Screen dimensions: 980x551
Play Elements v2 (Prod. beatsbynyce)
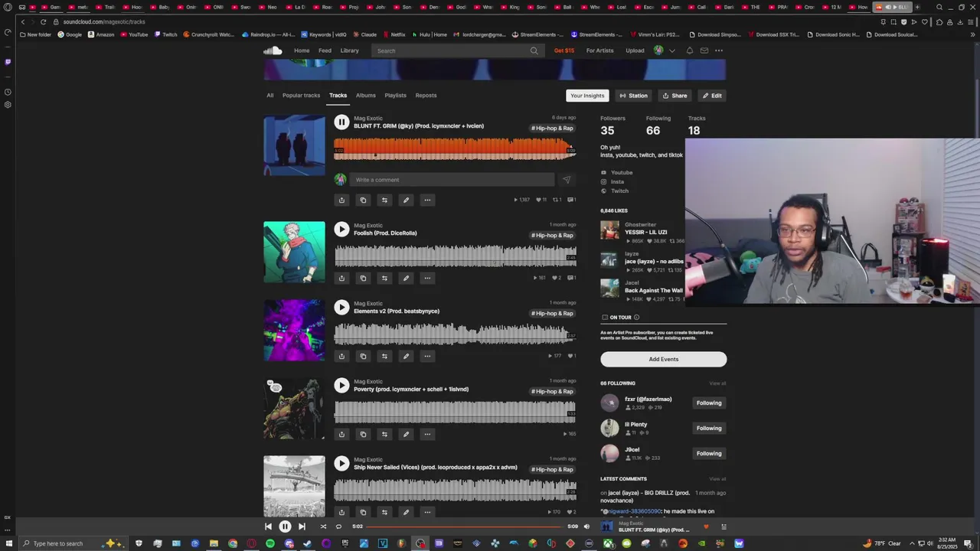click(x=341, y=307)
